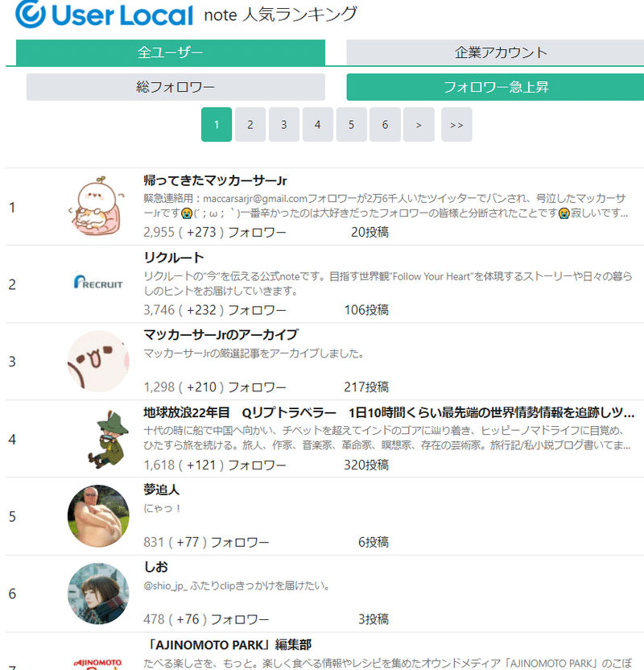Switch to the 企業アカウント tab
This screenshot has height=670, width=644.
click(x=495, y=52)
